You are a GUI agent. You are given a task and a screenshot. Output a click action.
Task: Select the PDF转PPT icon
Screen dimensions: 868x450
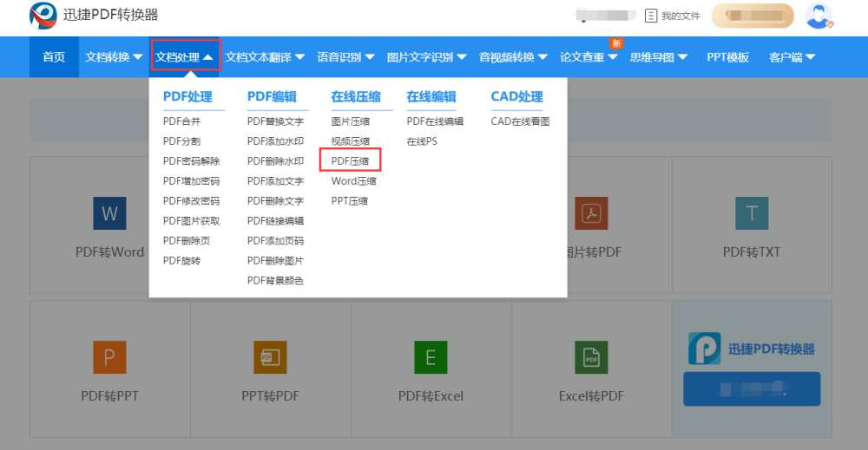click(x=109, y=357)
